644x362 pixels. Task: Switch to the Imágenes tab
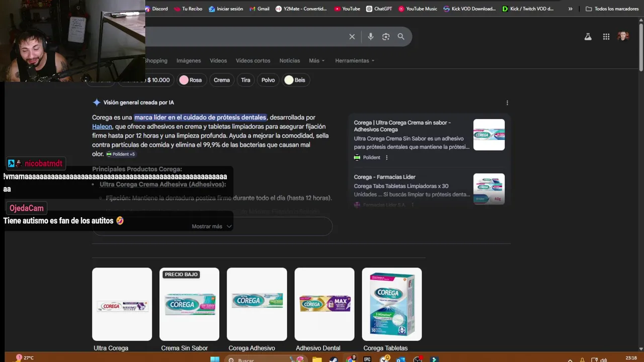(x=189, y=60)
